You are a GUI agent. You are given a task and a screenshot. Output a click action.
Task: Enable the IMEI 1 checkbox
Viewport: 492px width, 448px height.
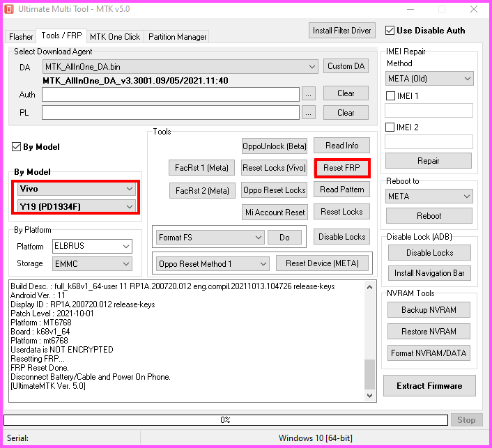pos(390,95)
